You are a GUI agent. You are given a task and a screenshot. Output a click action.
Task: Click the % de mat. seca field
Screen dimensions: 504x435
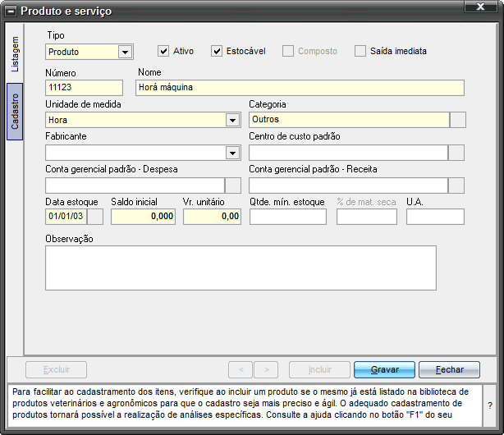(x=367, y=217)
